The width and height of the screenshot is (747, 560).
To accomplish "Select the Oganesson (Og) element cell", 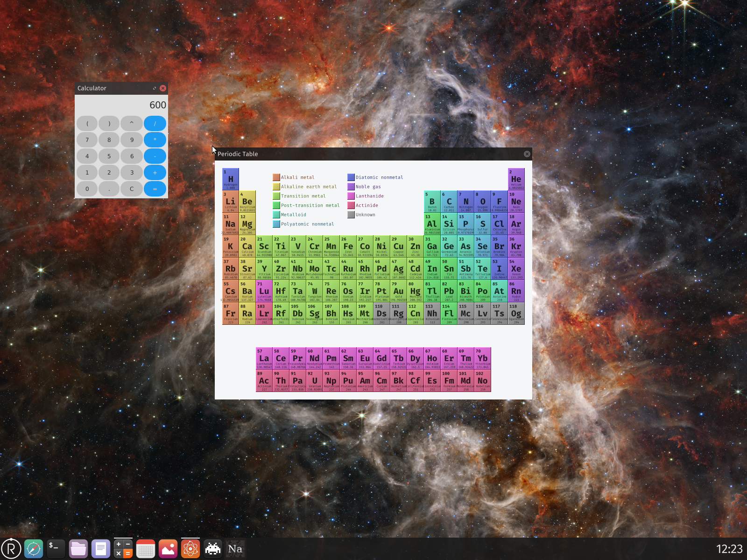I will (x=516, y=314).
